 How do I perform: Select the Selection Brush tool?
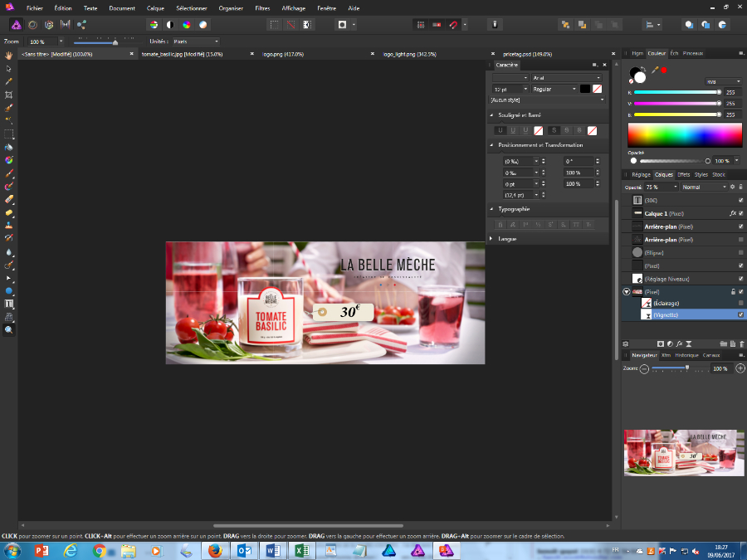pyautogui.click(x=8, y=108)
